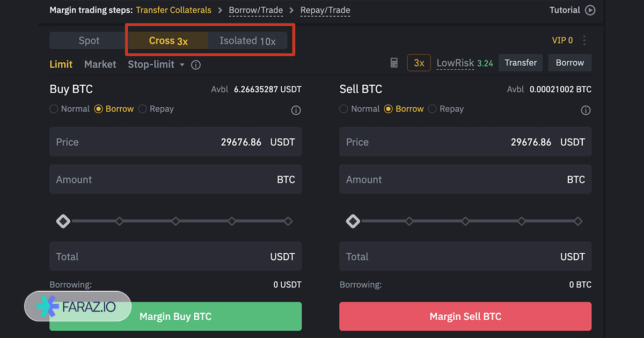Click info icon in Buy BTC panel
The image size is (644, 338).
[296, 110]
